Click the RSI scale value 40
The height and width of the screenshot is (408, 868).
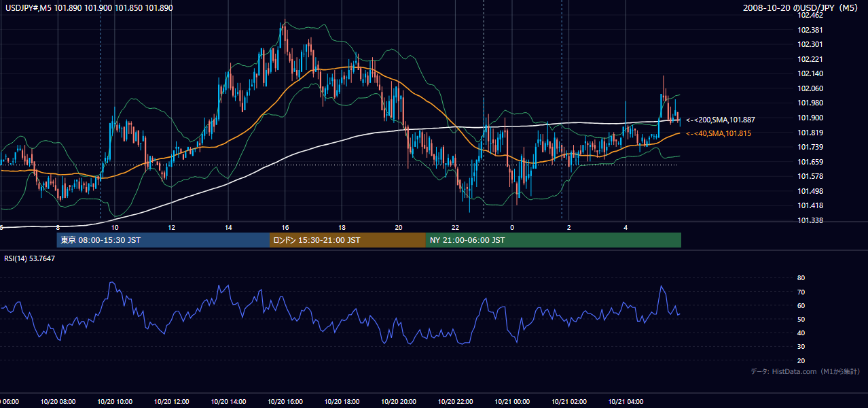(801, 333)
